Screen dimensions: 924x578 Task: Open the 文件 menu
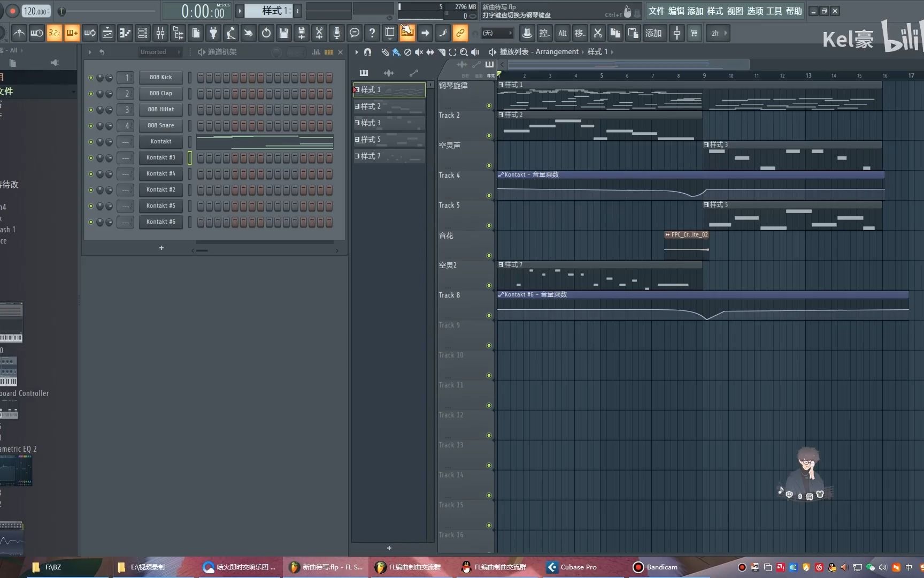tap(657, 11)
